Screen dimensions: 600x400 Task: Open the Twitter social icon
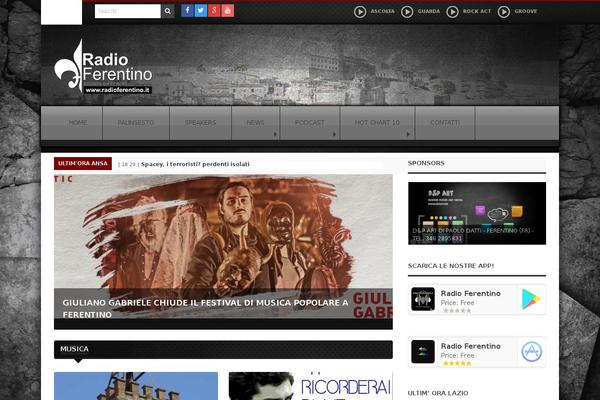click(201, 11)
